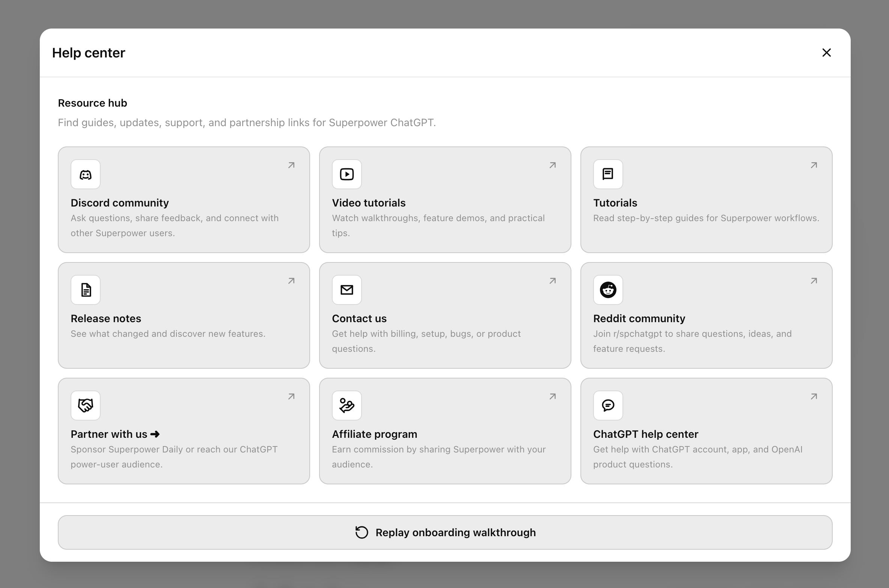Screen dimensions: 889x588
Task: Open the Partner with us title link
Action: point(115,434)
